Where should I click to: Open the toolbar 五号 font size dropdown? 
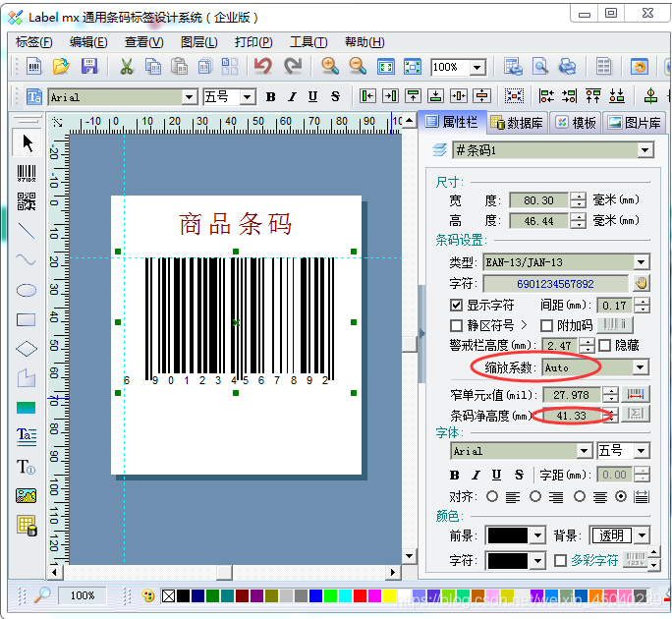[248, 97]
